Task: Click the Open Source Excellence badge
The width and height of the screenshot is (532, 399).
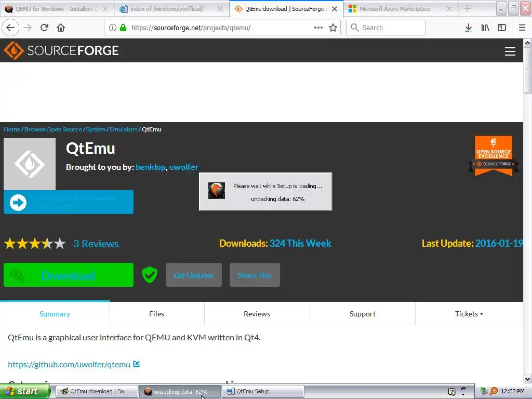Action: [494, 156]
